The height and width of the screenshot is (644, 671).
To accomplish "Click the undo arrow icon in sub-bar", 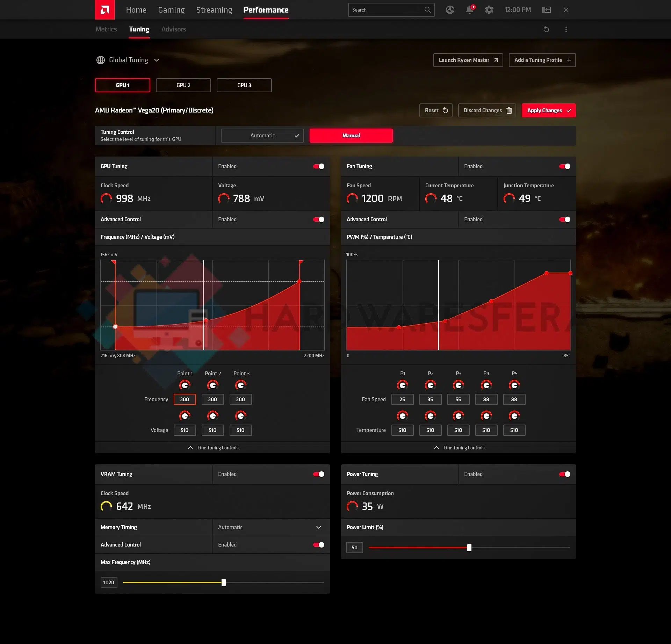I will pyautogui.click(x=546, y=29).
